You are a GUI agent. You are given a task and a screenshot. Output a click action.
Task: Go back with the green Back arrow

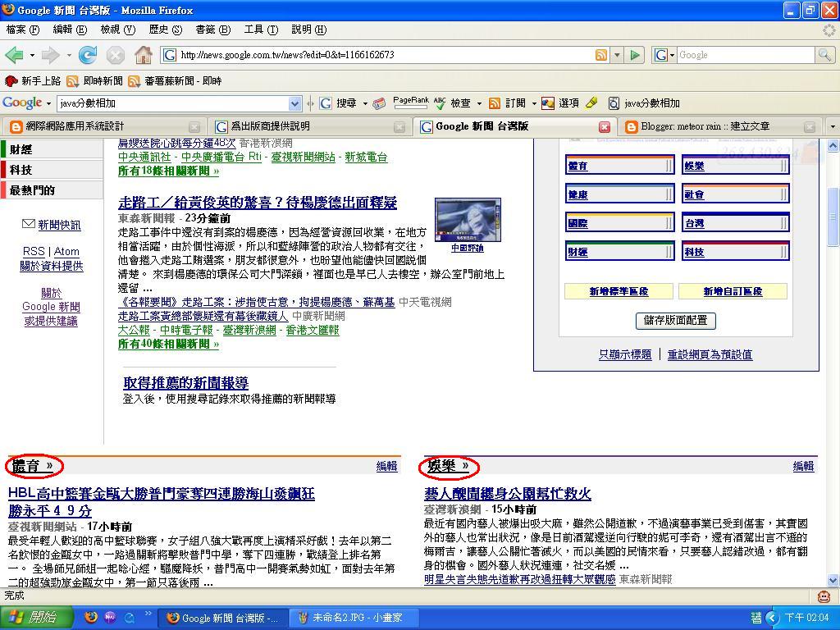(x=14, y=55)
